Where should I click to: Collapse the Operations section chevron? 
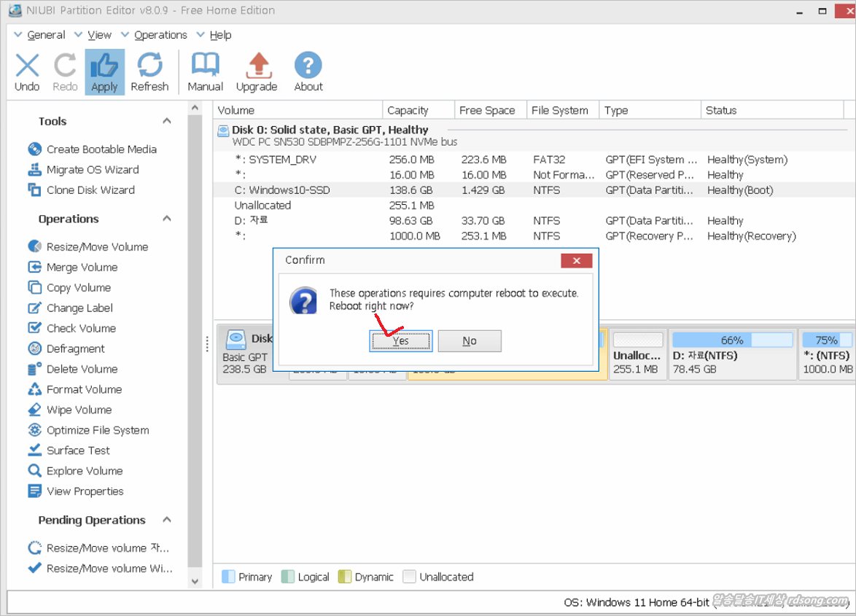coord(167,219)
